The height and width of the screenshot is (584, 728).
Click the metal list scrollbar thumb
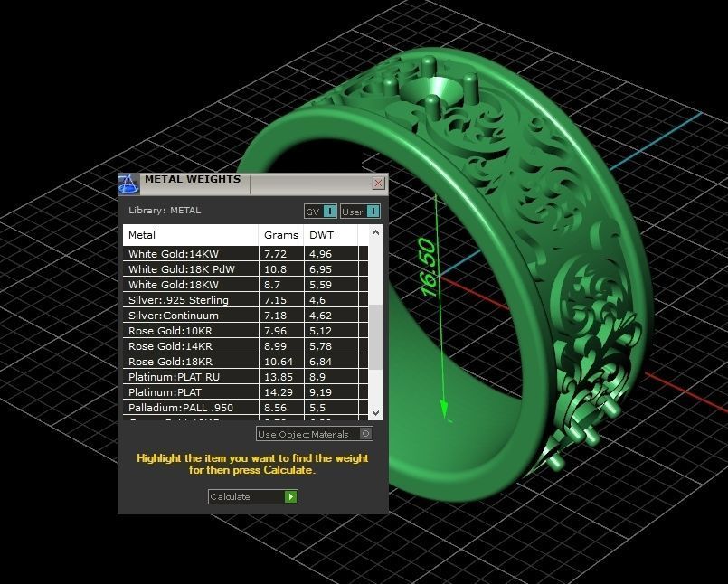click(375, 337)
